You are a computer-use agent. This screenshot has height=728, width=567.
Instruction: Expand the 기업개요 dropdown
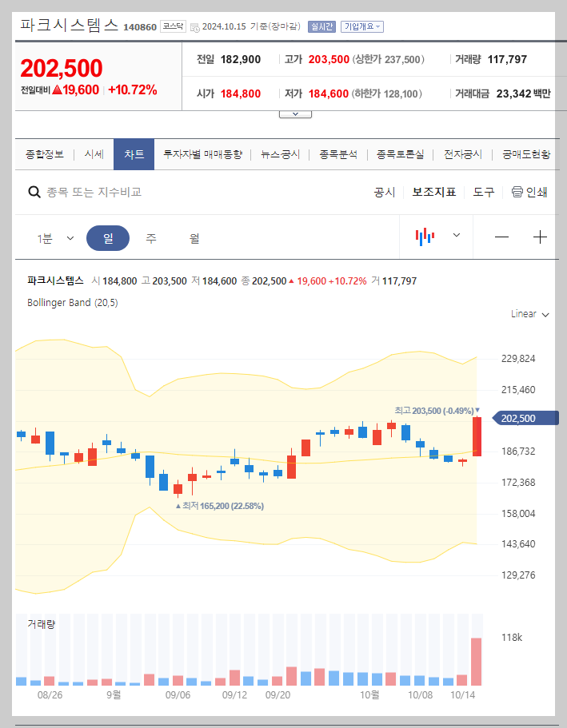tap(364, 26)
